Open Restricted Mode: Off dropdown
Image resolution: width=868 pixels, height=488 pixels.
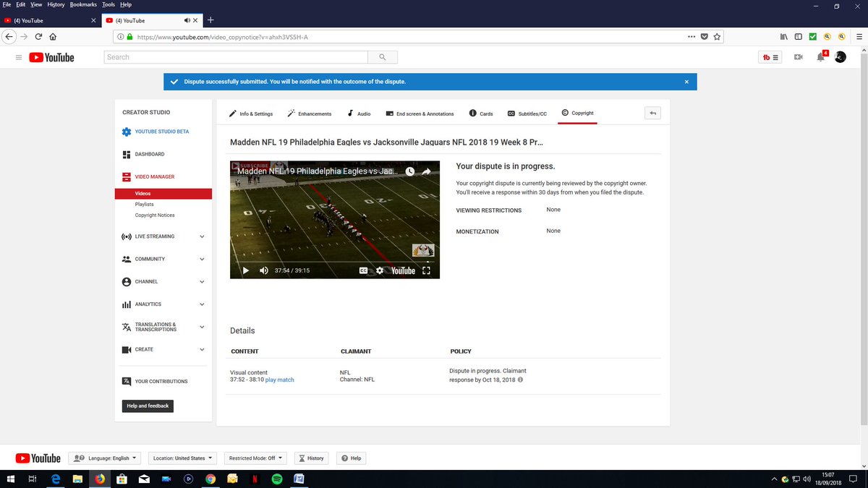click(x=255, y=458)
